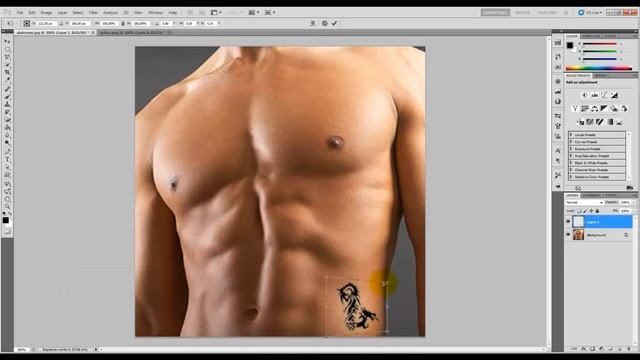Screen dimensions: 640x360
Task: Add a Photo Filter adjustment
Action: [614, 108]
